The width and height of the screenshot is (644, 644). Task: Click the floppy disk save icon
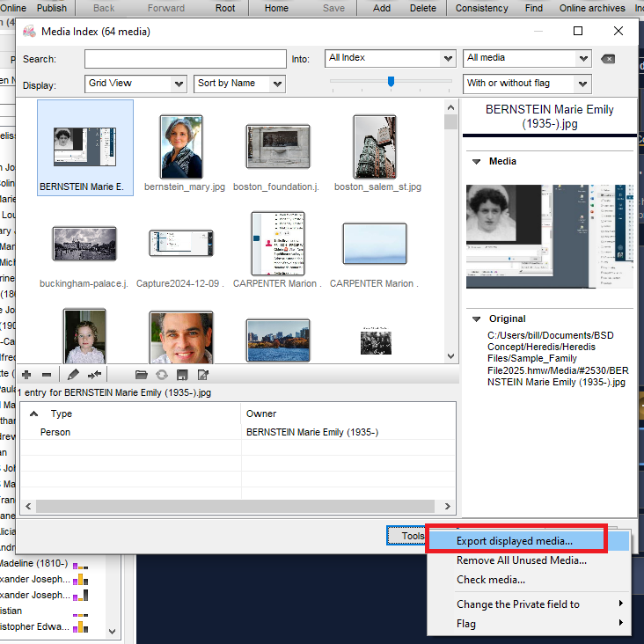[182, 375]
